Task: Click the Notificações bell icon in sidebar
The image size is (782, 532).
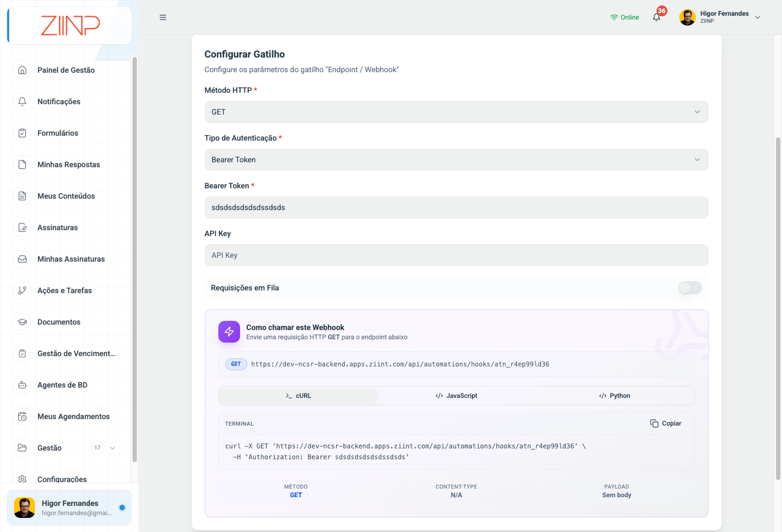Action: (22, 102)
